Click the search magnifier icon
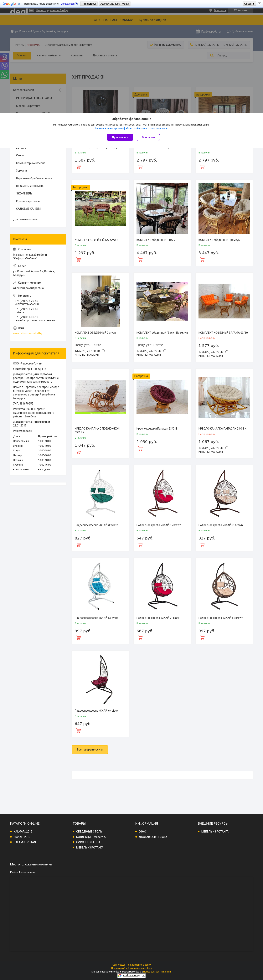 (x=212, y=55)
